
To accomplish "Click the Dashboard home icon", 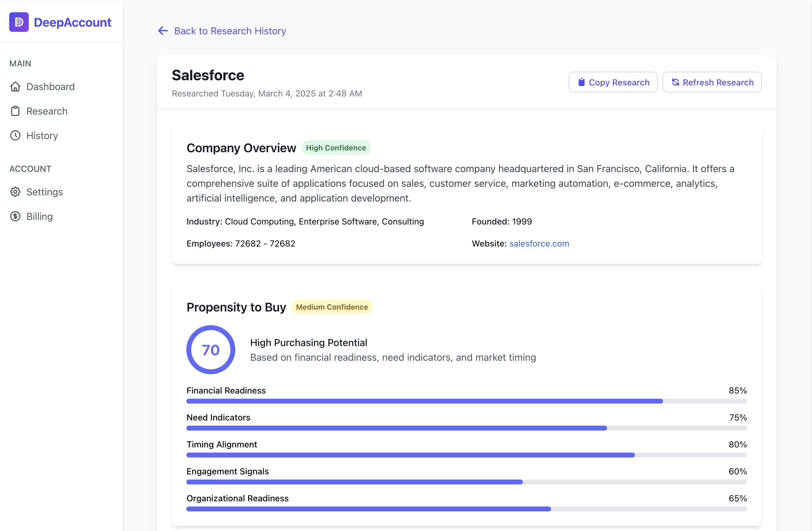I will pos(15,87).
